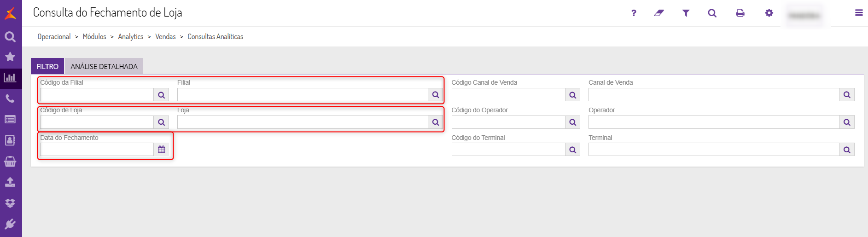Click the Analytics breadcrumb link
Viewport: 868px width, 237px height.
point(130,37)
